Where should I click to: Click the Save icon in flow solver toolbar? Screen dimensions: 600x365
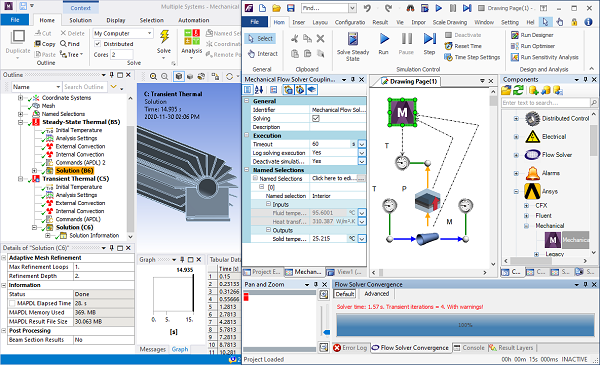coord(291,8)
